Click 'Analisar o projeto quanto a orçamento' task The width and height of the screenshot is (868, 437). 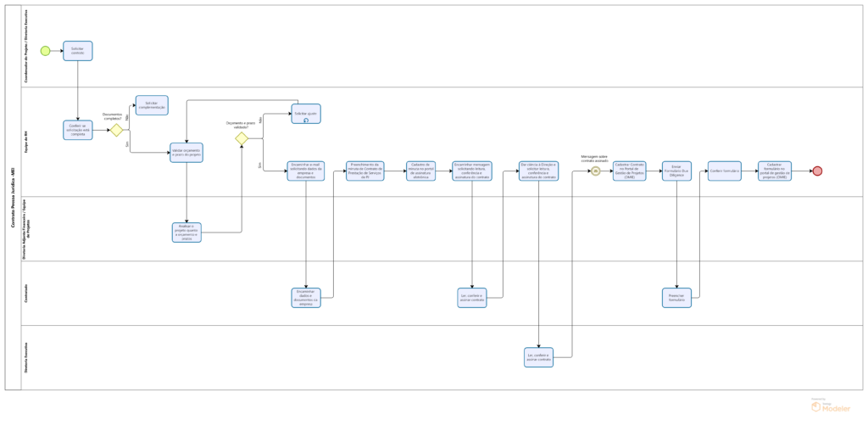186,233
